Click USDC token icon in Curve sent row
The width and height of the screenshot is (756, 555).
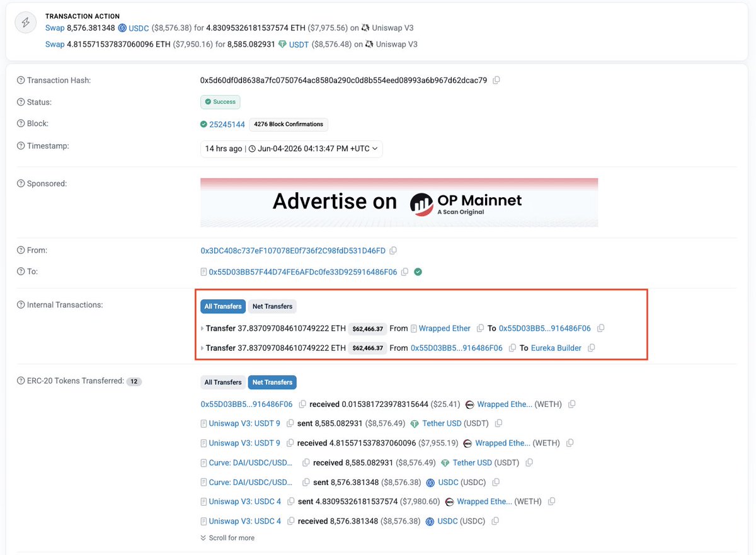click(x=430, y=483)
